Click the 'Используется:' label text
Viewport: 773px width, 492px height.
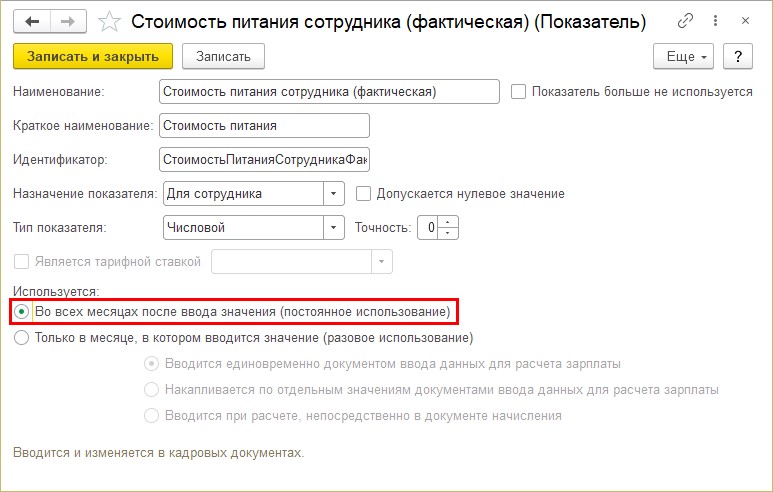pos(56,291)
